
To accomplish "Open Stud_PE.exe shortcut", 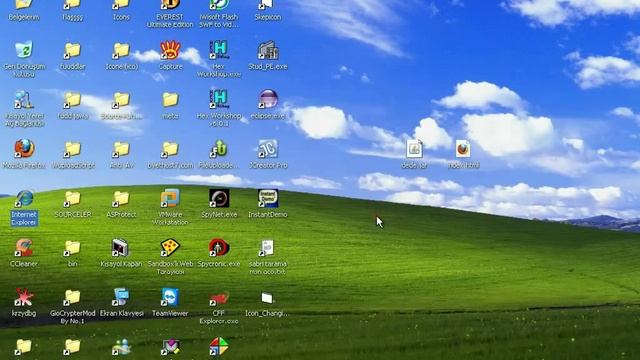I will [268, 50].
